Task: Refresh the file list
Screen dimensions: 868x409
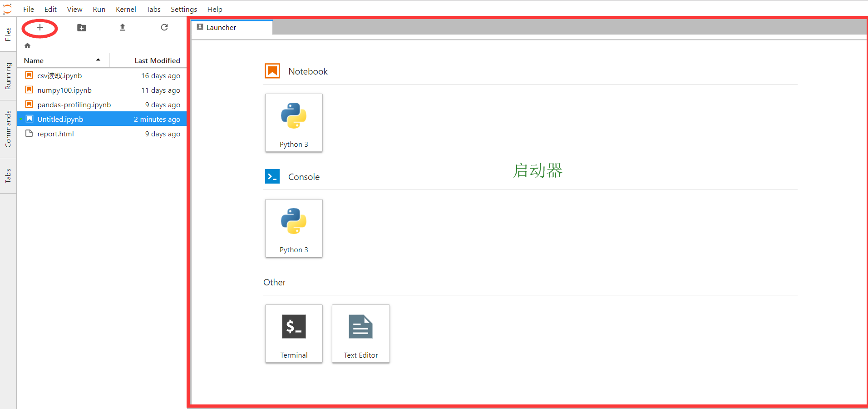Action: [164, 28]
